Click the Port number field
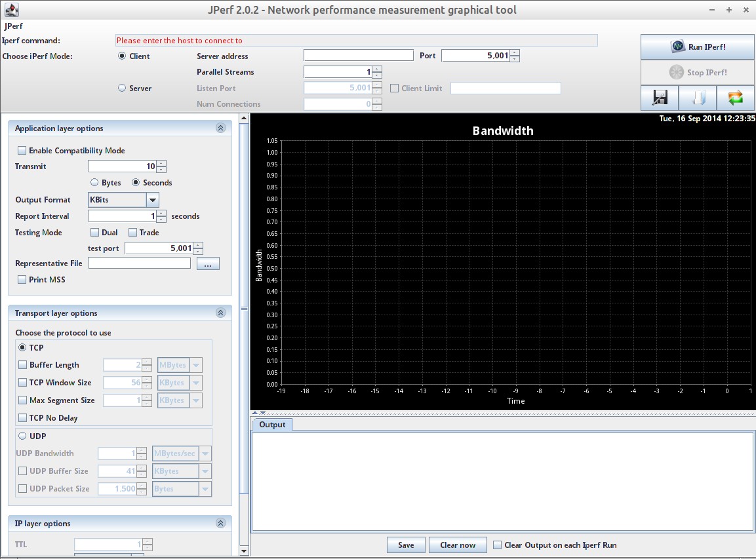The image size is (756, 559). coord(475,56)
